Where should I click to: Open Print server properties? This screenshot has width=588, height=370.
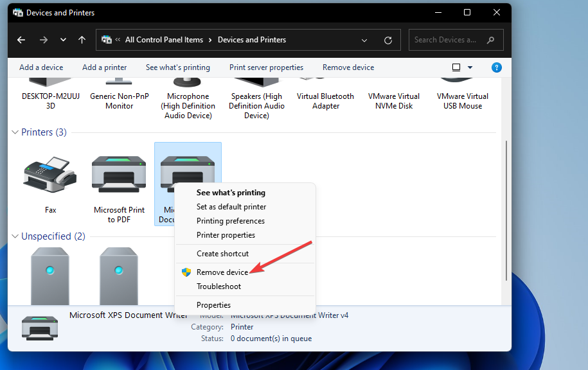[266, 67]
